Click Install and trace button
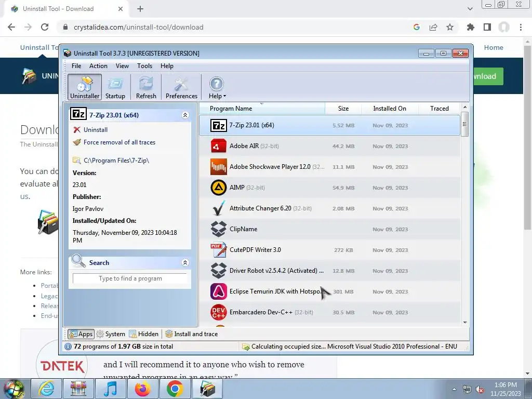532x399 pixels. [191, 334]
